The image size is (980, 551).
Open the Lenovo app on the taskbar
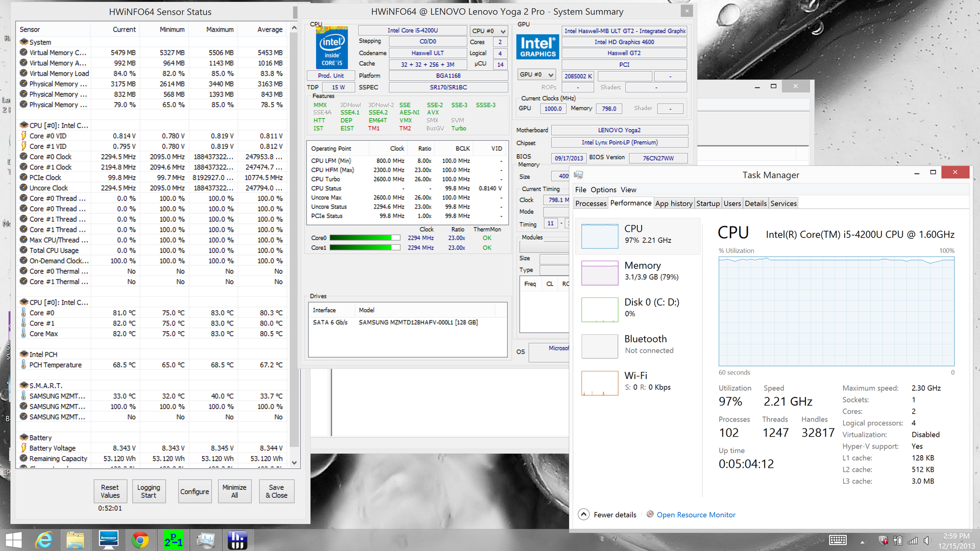coord(108,540)
